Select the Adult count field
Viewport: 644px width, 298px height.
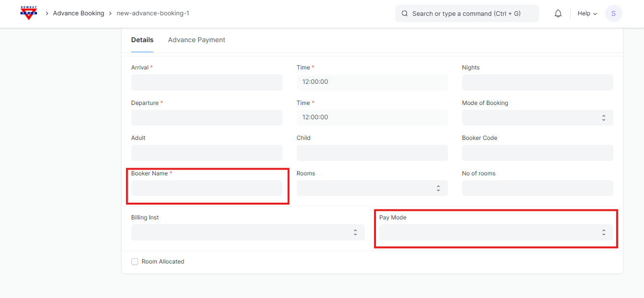207,153
